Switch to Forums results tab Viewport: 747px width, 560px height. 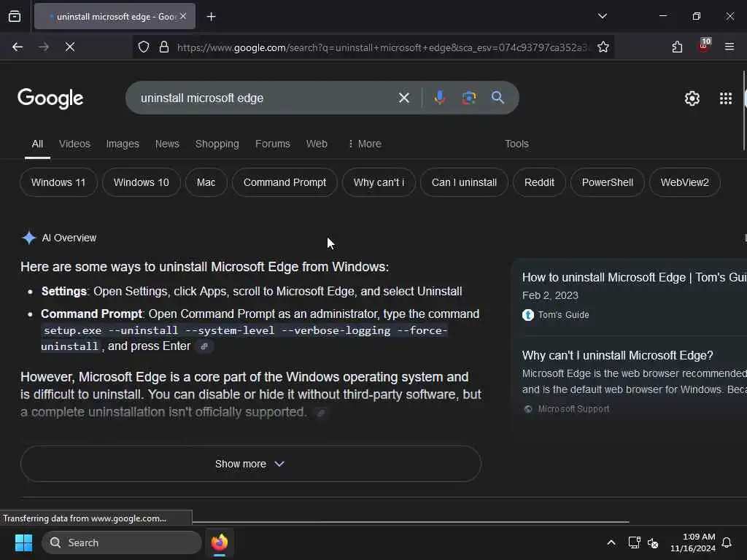273,144
